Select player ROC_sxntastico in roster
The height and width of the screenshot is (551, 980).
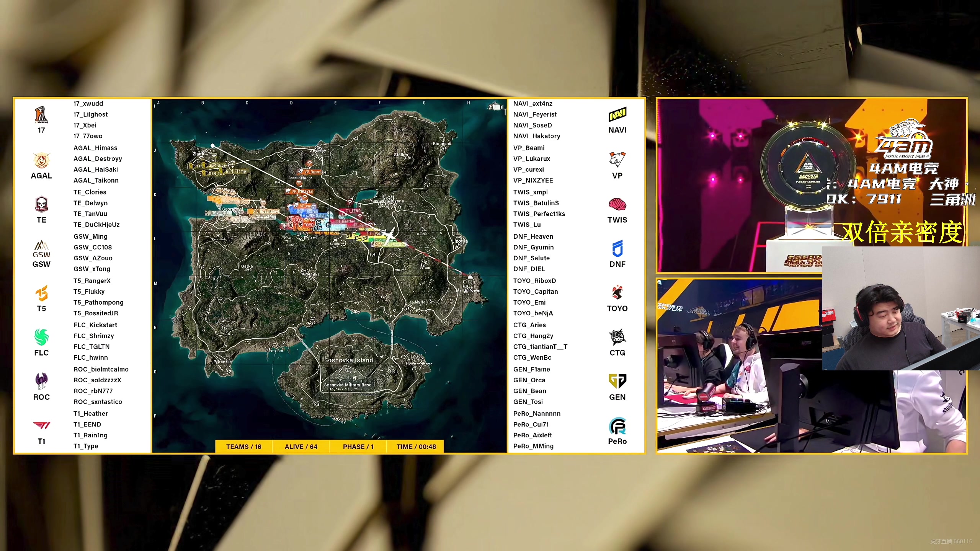tap(98, 402)
